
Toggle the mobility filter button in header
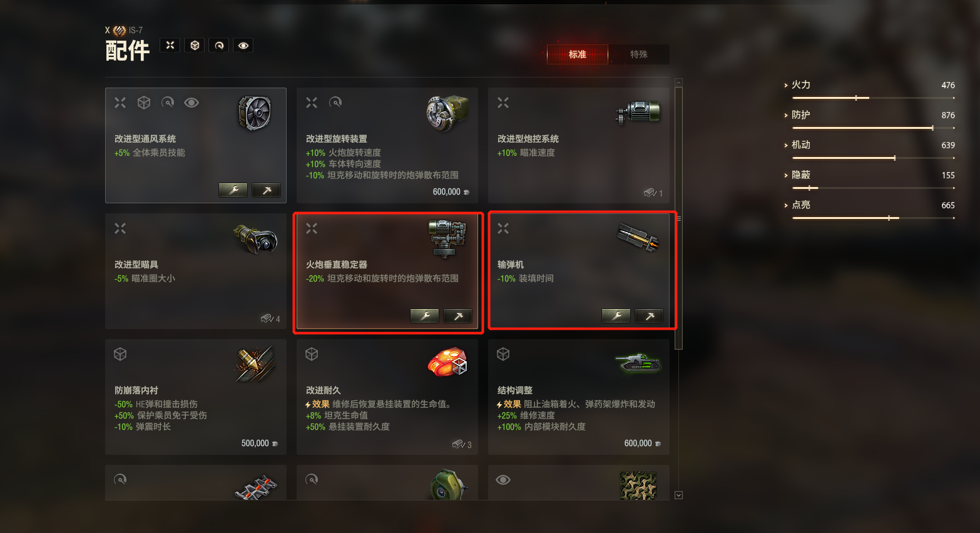point(219,45)
